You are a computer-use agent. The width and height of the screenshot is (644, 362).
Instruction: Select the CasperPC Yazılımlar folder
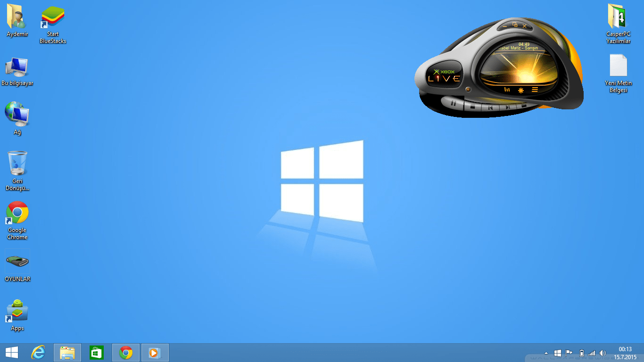pos(618,24)
